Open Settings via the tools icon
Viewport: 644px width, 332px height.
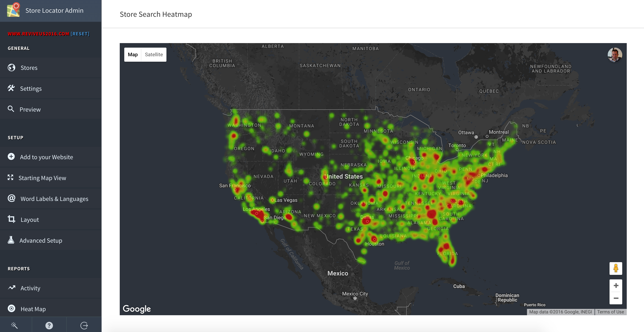11,88
